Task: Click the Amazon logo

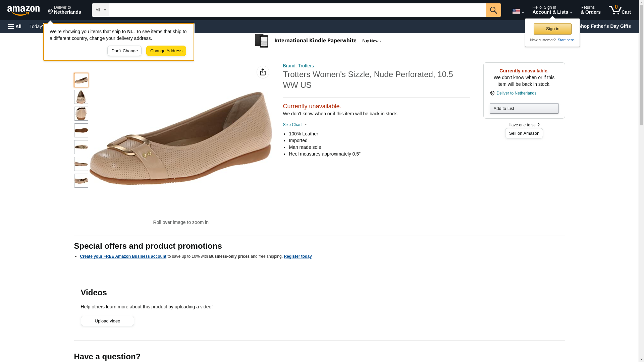Action: coord(23,10)
